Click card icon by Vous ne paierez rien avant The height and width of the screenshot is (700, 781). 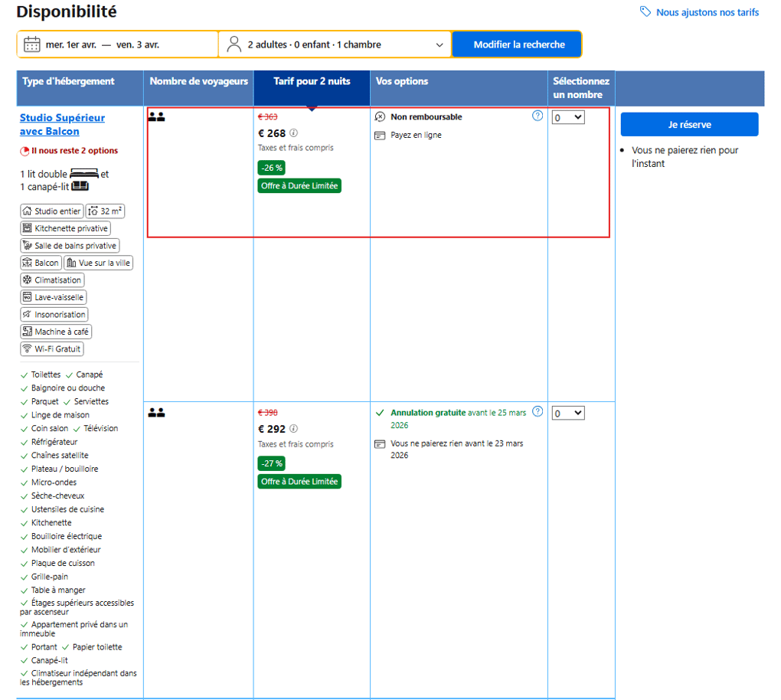pyautogui.click(x=380, y=444)
